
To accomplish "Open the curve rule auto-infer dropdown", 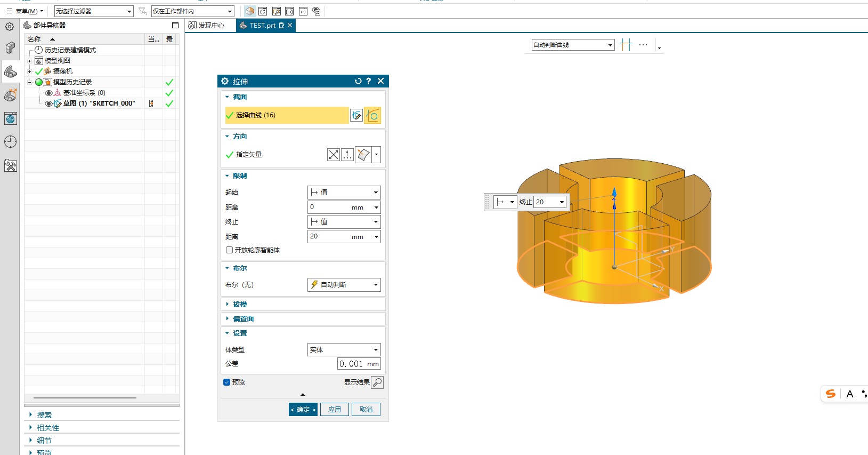I will (x=573, y=45).
